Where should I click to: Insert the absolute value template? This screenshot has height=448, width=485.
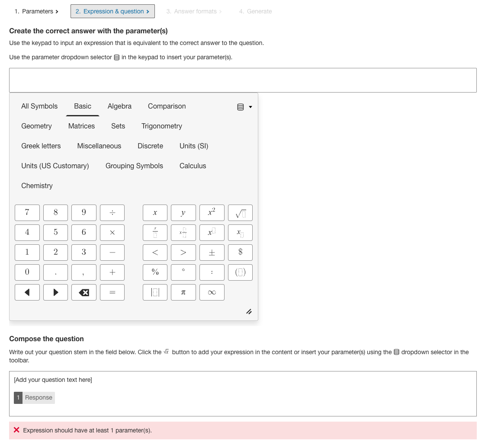[x=155, y=292]
